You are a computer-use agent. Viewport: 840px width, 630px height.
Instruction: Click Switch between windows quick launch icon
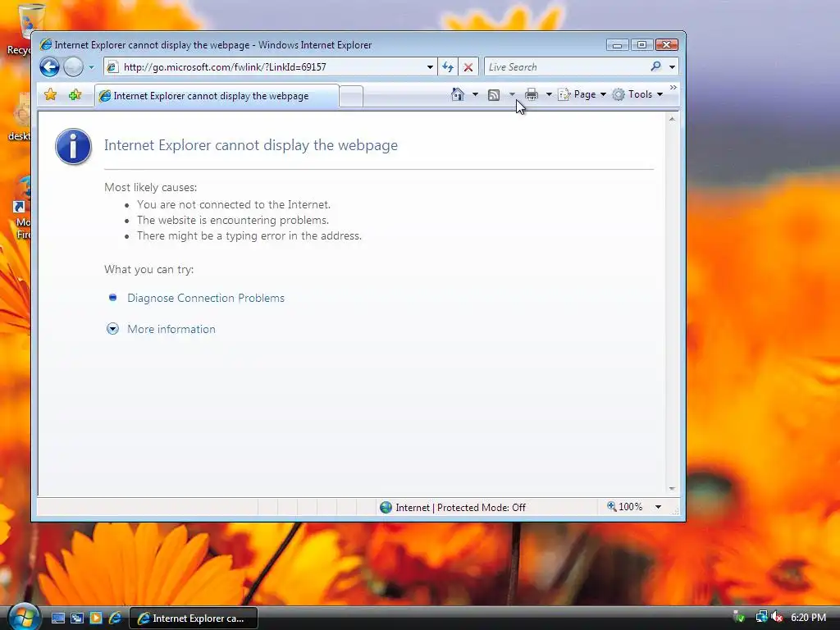pos(77,619)
